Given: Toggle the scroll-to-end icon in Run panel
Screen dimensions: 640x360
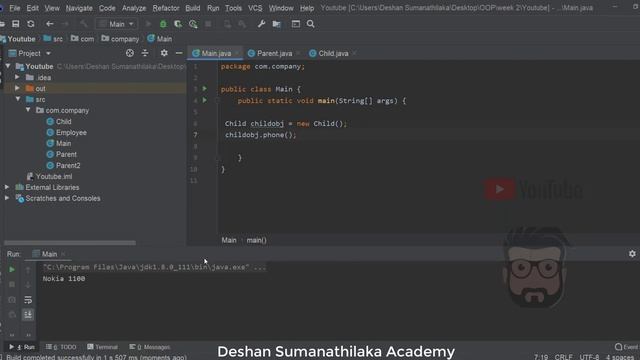Looking at the screenshot, I should (x=28, y=314).
